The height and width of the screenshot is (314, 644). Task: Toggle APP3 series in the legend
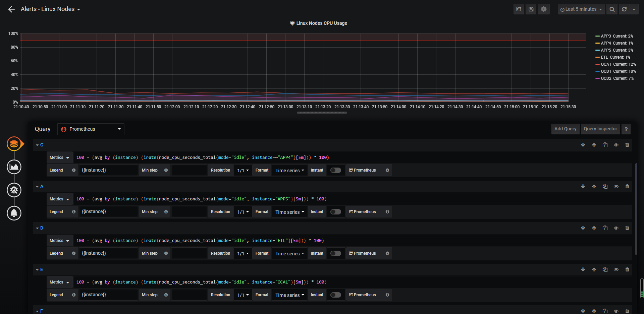pos(606,36)
